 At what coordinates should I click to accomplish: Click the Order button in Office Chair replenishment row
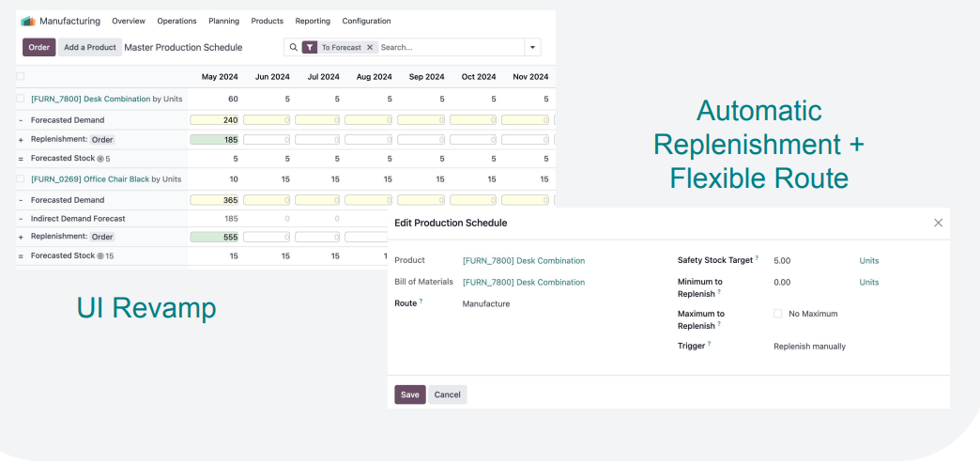(102, 237)
